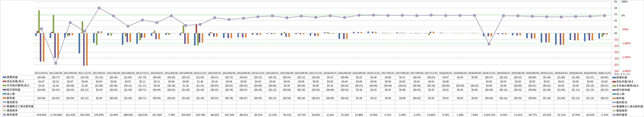Select the -1,024.31% net margin cell
The image size is (644, 117).
(489, 115)
